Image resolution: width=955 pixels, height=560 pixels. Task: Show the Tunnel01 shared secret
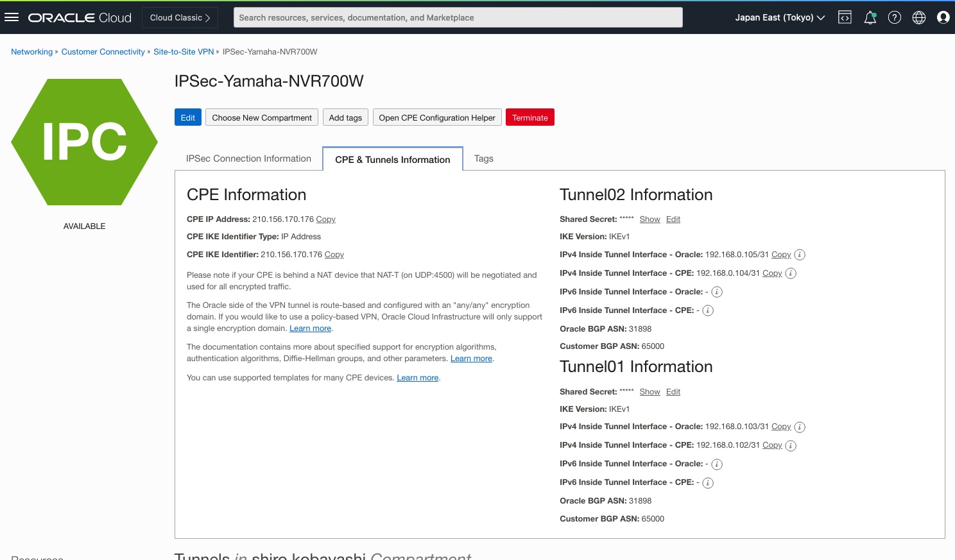[x=650, y=391]
